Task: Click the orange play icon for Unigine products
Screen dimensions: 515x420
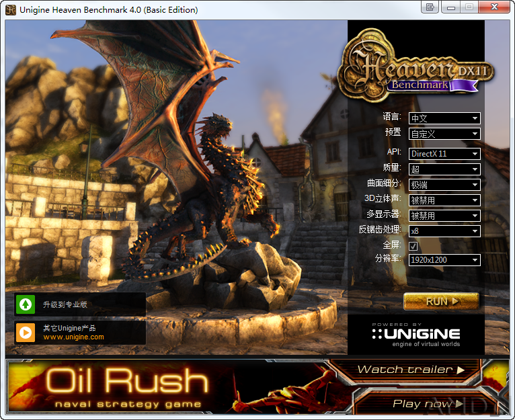Action: point(26,333)
